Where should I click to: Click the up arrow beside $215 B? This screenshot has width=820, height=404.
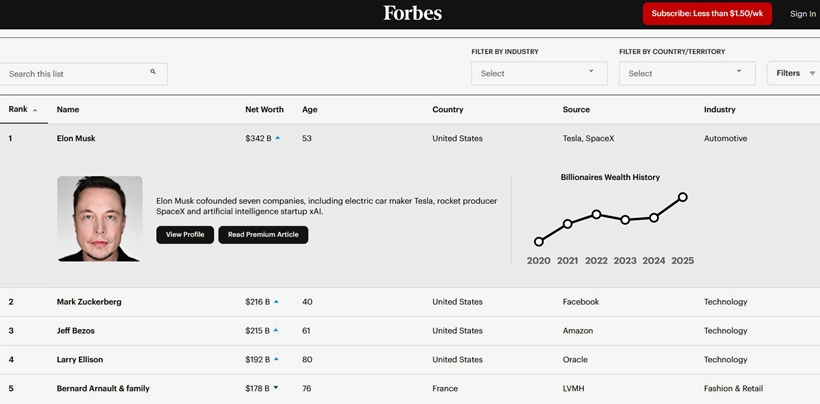[x=276, y=330]
